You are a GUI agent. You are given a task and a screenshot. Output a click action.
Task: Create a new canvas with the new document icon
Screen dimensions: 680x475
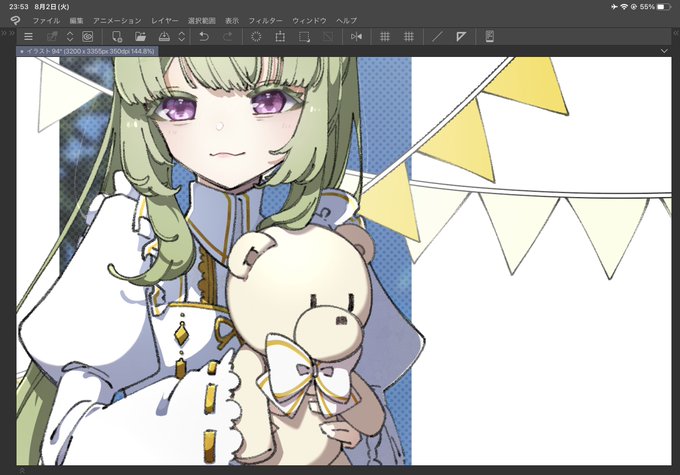point(117,37)
